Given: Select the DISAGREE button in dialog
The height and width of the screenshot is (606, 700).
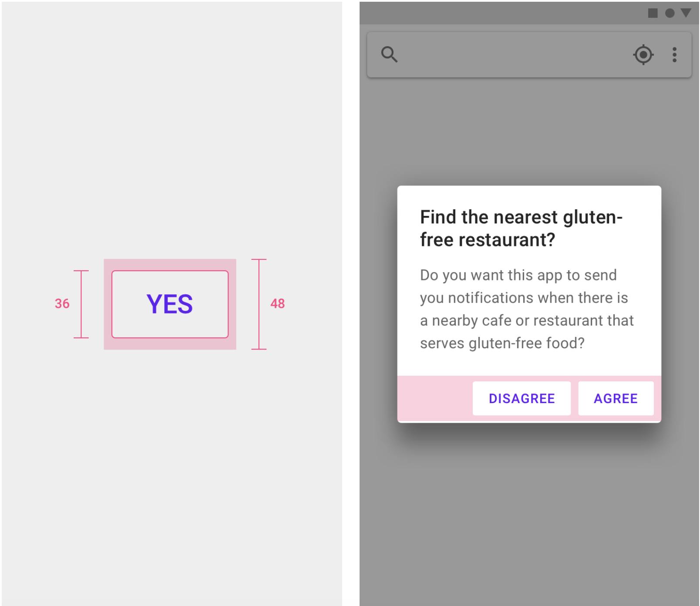Looking at the screenshot, I should pos(522,398).
